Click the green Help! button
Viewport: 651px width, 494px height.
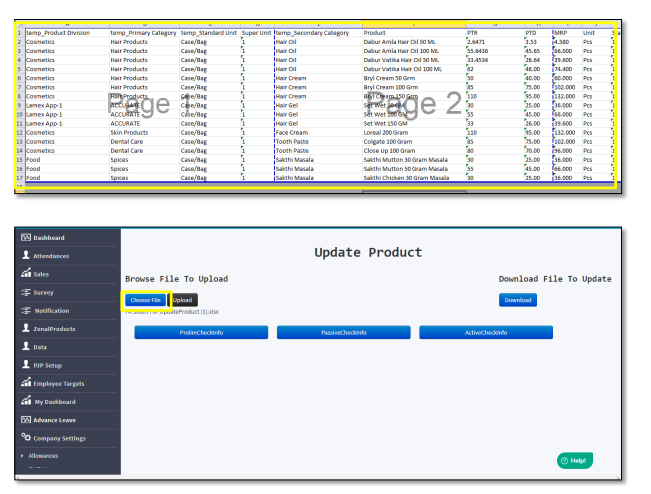click(x=575, y=460)
